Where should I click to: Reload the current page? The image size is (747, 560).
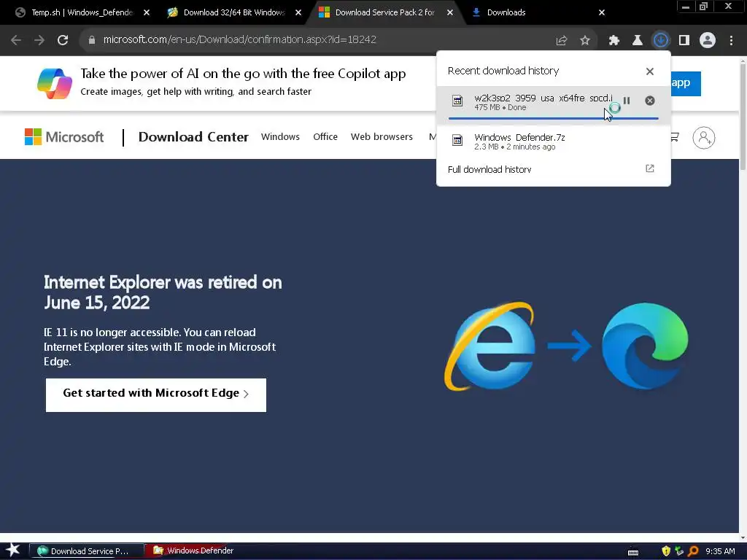63,40
